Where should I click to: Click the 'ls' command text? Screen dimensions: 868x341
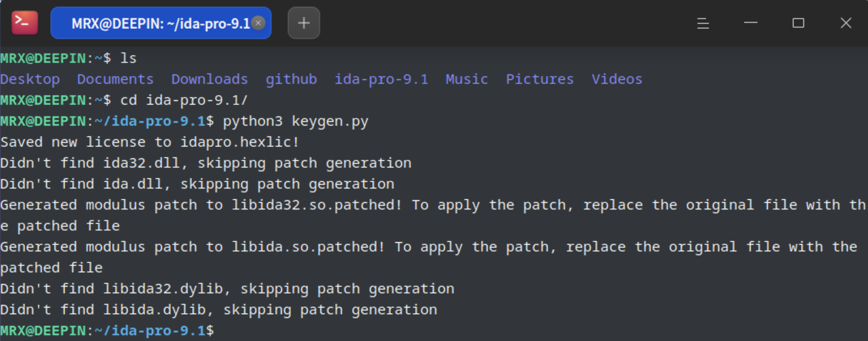[x=128, y=58]
